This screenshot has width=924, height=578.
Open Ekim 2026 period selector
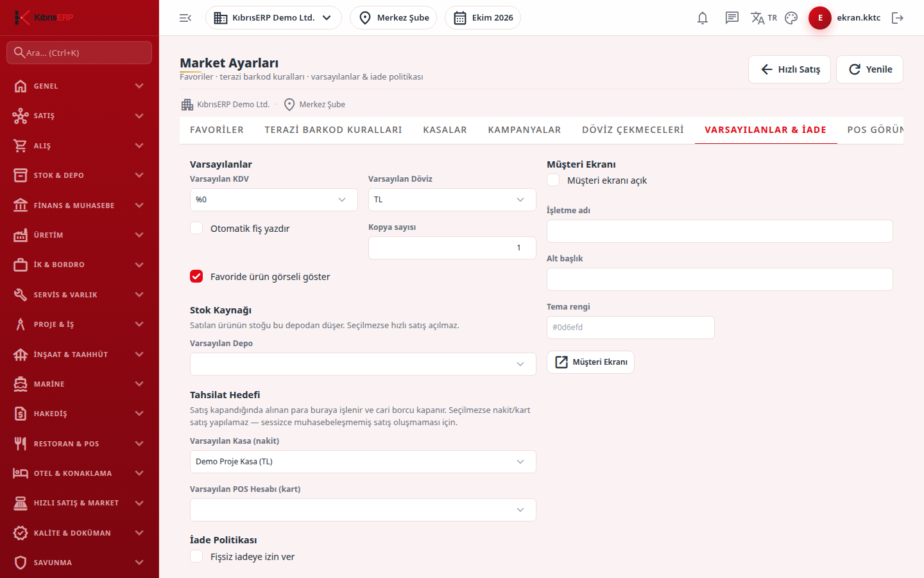483,18
